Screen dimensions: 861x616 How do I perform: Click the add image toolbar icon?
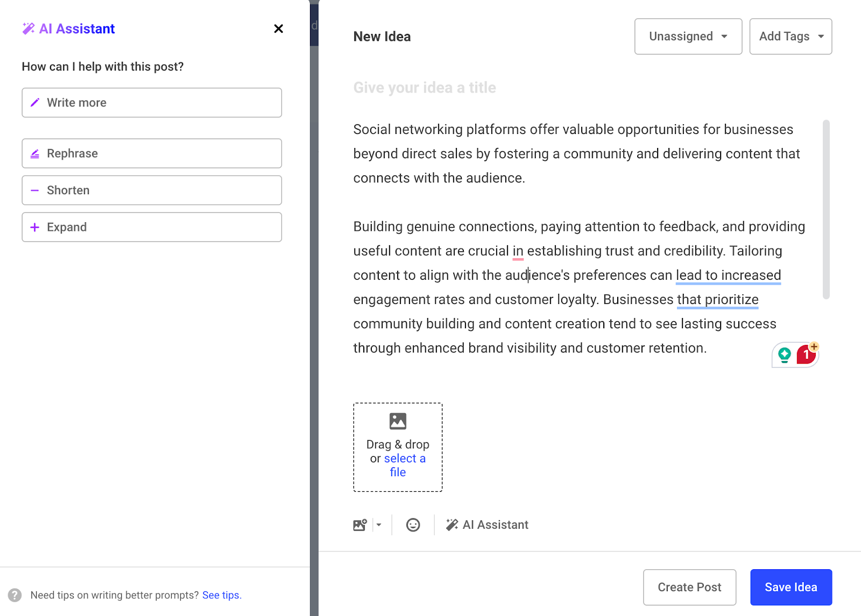point(359,525)
